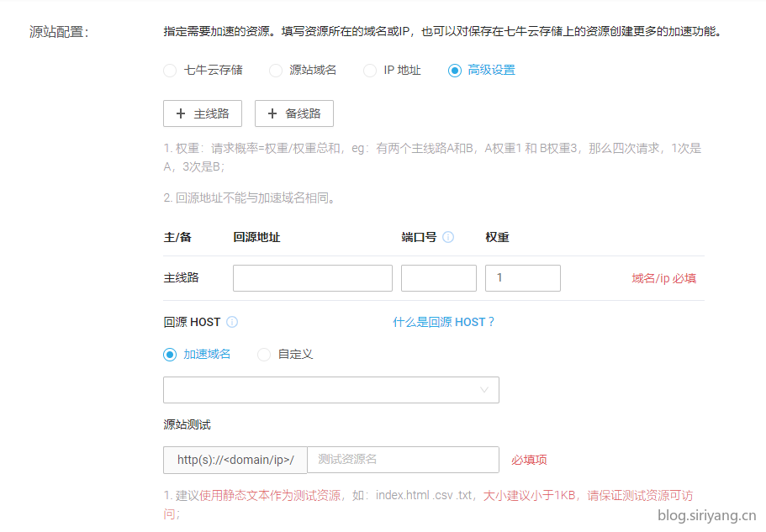Add a 主线路 origin line

[x=203, y=113]
